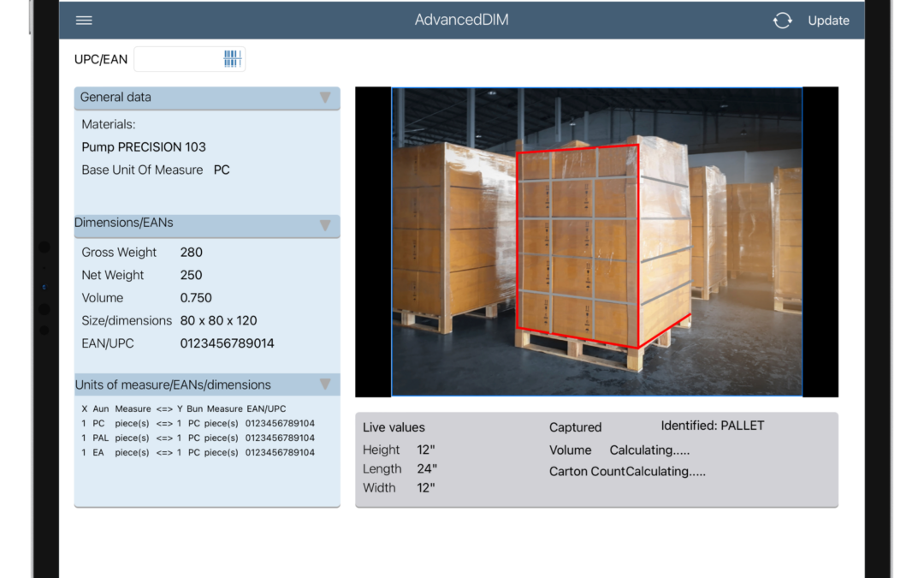Tap the Identified: PALLET label

pyautogui.click(x=710, y=425)
